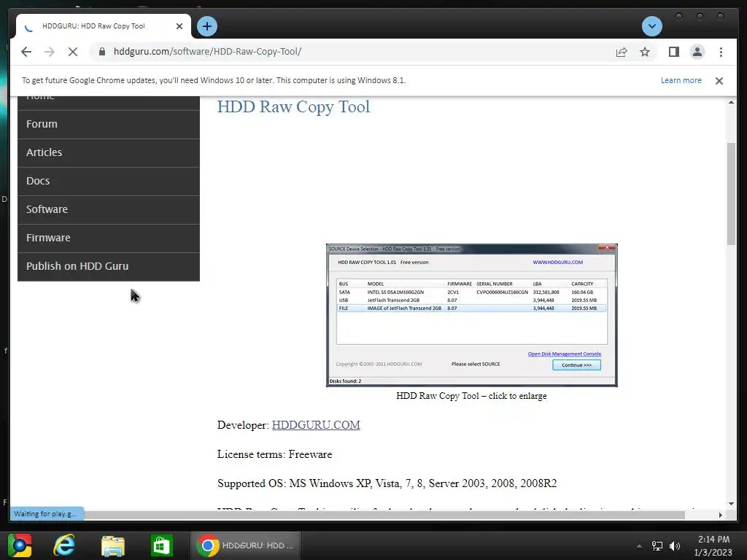Select the HDDGURU: HDD Raw Copy Tool tab

pos(104,26)
